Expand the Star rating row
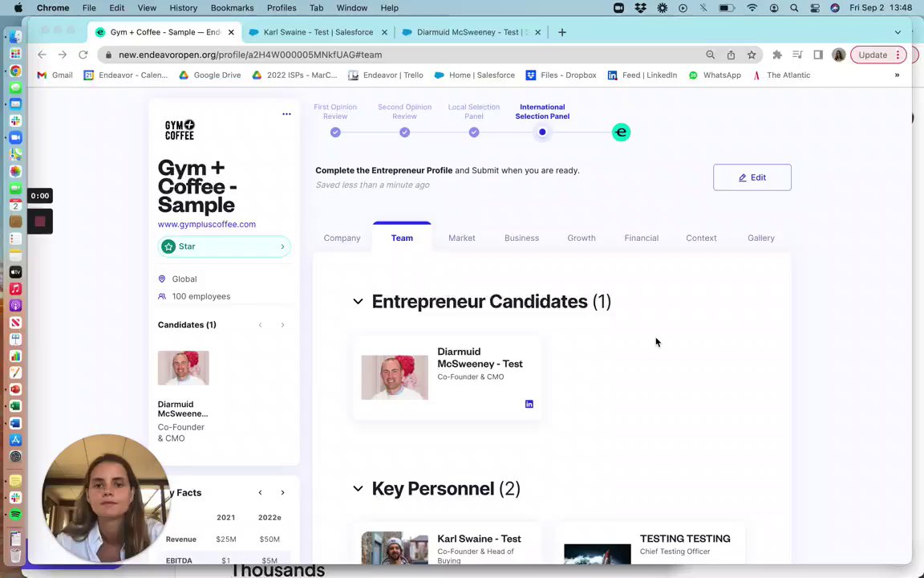Image resolution: width=924 pixels, height=578 pixels. click(224, 246)
